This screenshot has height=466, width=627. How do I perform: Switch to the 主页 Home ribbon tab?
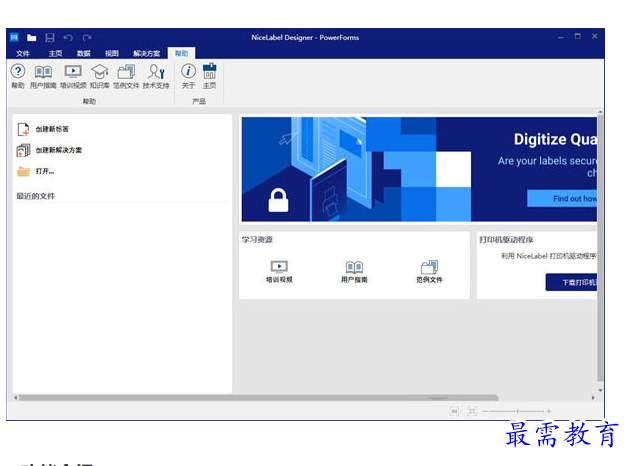(x=56, y=53)
